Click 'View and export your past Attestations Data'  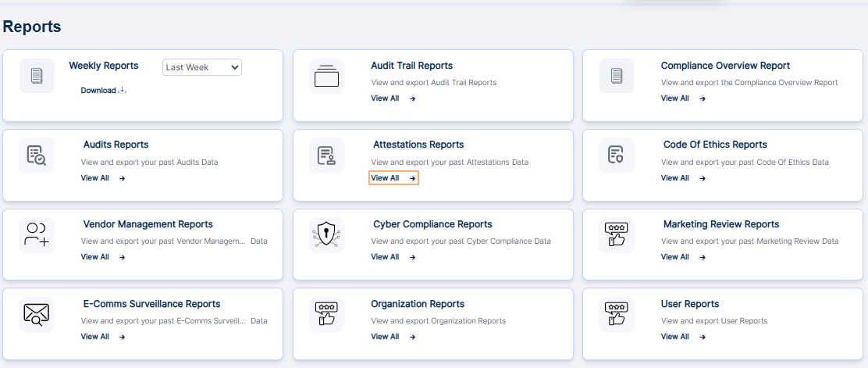[x=450, y=163]
